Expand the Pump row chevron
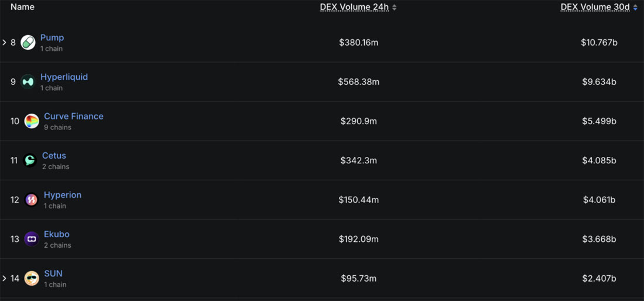 (4, 42)
